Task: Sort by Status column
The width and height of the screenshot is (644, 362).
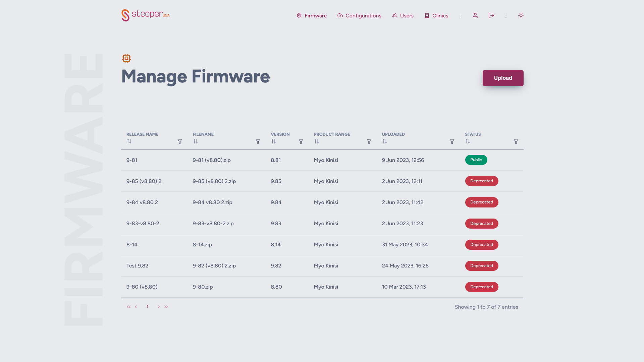Action: pyautogui.click(x=468, y=141)
